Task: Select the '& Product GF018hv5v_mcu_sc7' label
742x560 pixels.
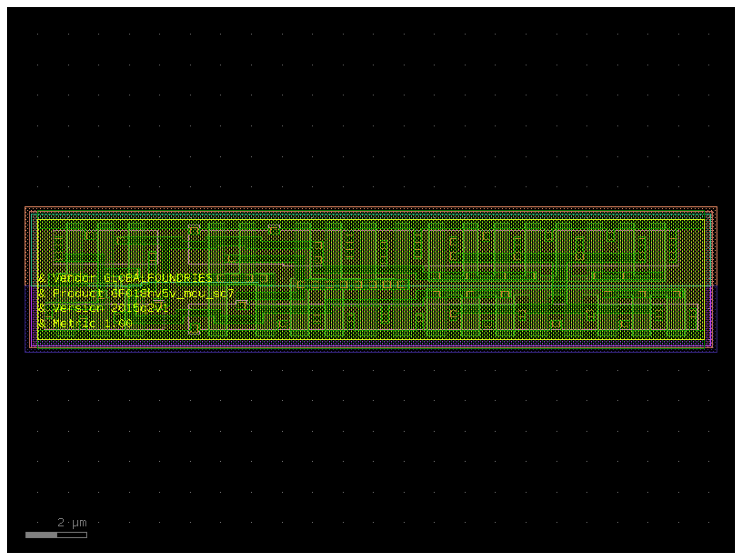Action: point(136,293)
